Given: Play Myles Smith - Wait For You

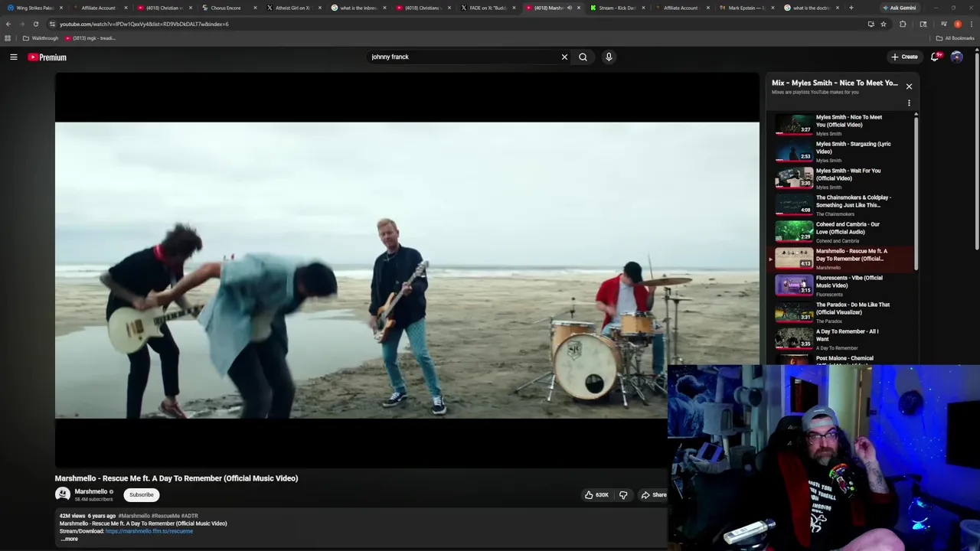Looking at the screenshot, I should (842, 178).
